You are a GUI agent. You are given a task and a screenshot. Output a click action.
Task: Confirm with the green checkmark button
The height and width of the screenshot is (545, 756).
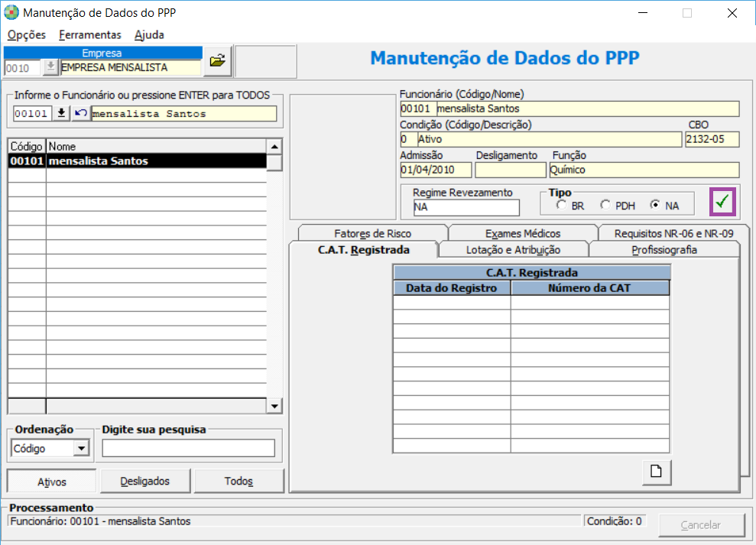(722, 202)
